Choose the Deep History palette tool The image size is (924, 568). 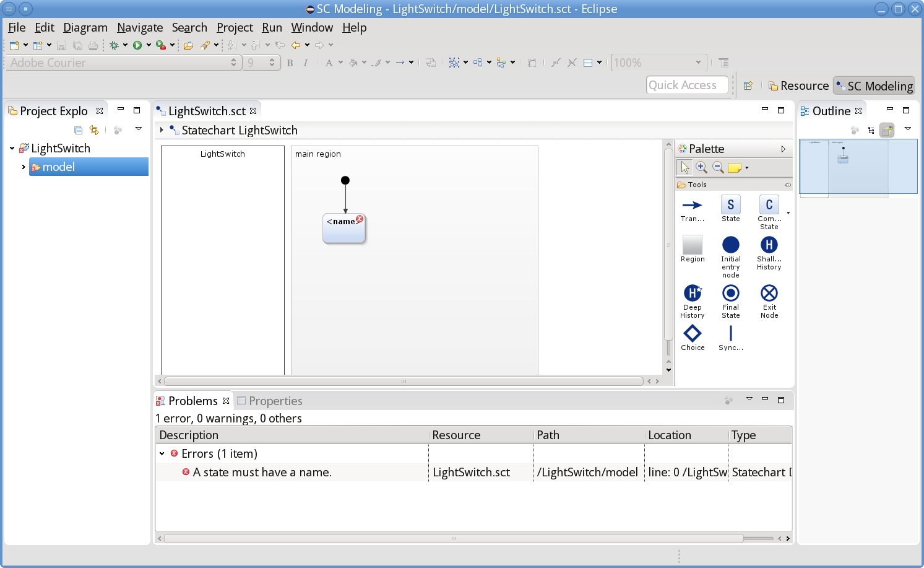tap(693, 302)
